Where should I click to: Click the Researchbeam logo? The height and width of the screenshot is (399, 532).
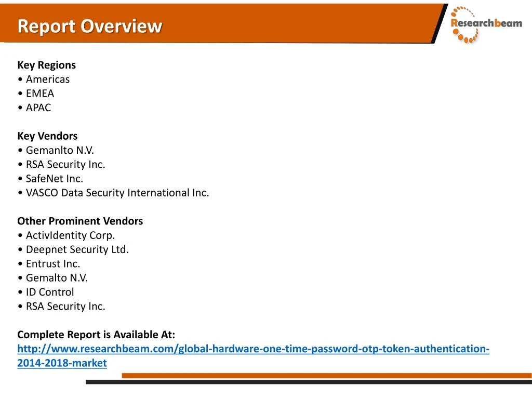[486, 24]
